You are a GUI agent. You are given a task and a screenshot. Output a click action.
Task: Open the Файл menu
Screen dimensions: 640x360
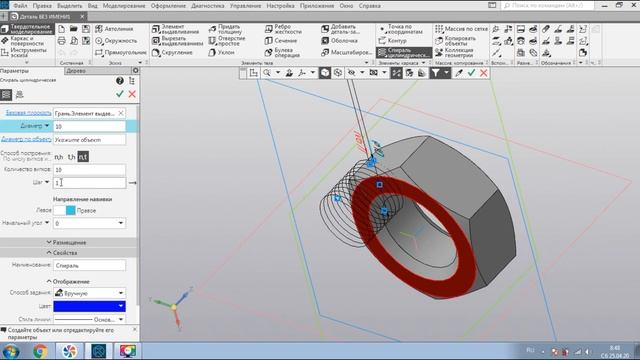(x=20, y=6)
